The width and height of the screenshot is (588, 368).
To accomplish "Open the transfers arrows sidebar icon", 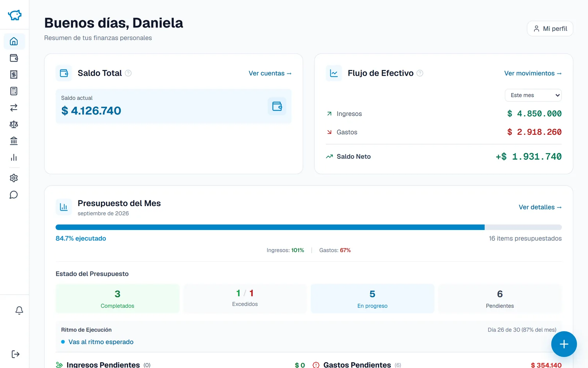I will (14, 108).
